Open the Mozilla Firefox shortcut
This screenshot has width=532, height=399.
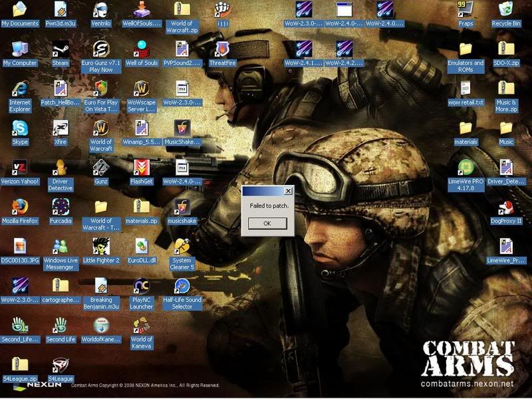[x=20, y=206]
